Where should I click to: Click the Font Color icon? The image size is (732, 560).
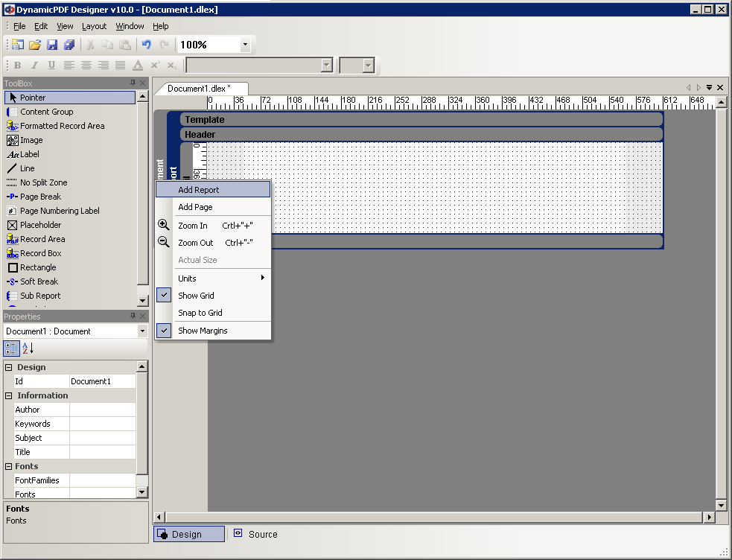(x=138, y=66)
